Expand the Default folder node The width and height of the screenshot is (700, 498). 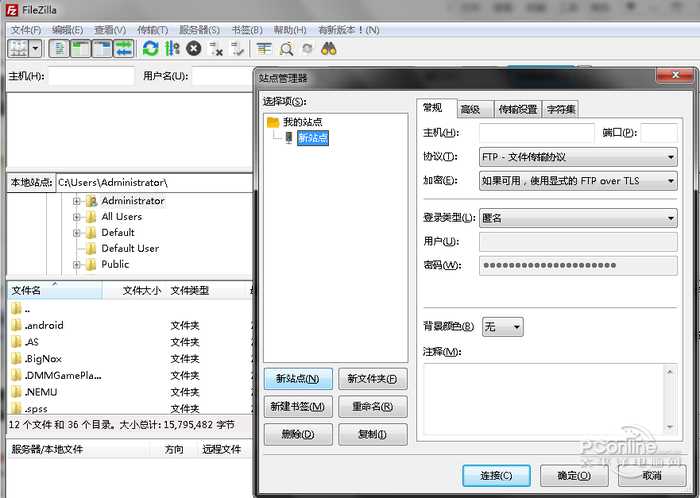(x=76, y=233)
